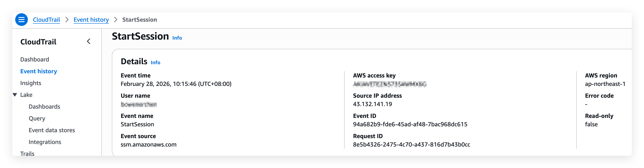Click the Event ID value text
Screen dimensions: 644x168
410,124
